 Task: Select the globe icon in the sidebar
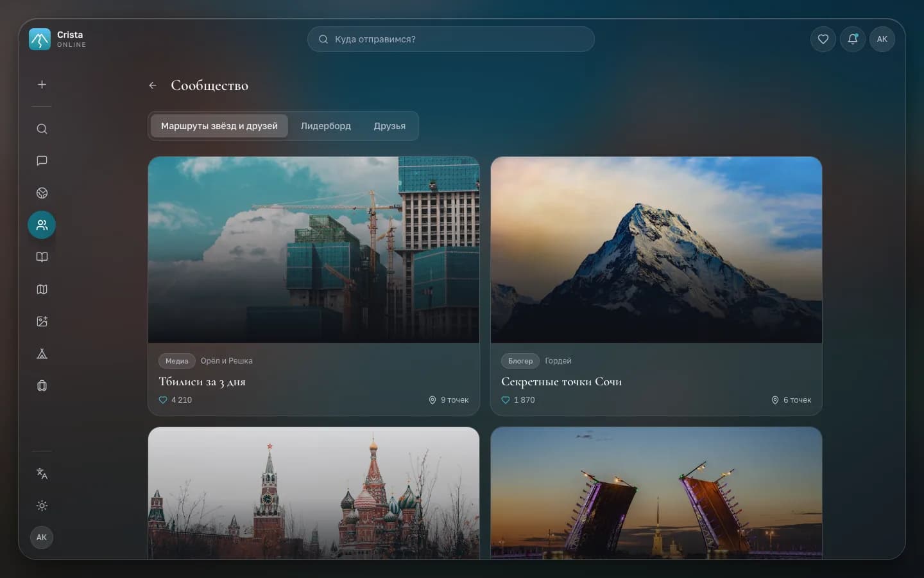[x=42, y=193]
